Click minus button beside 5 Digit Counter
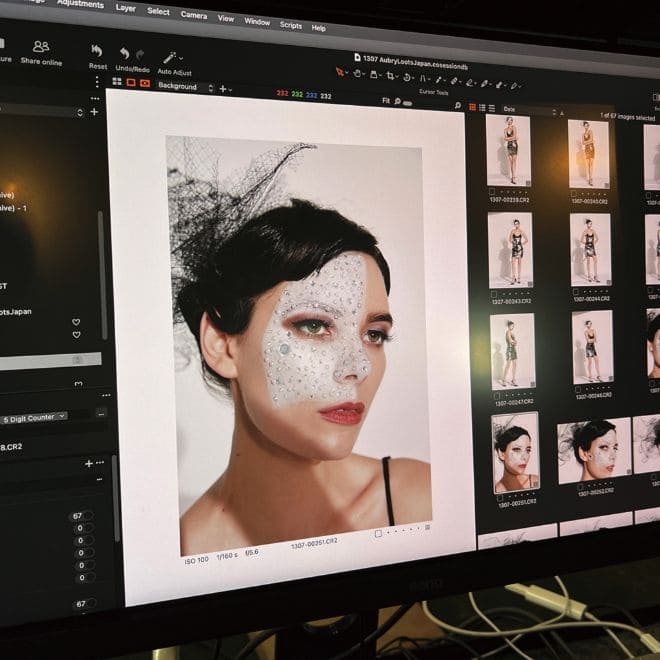This screenshot has width=660, height=660. pyautogui.click(x=101, y=413)
